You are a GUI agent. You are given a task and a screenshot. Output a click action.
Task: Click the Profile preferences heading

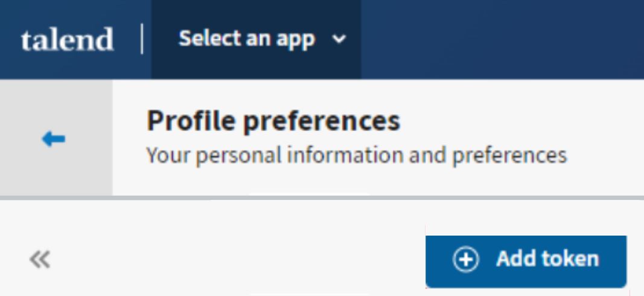click(x=273, y=121)
